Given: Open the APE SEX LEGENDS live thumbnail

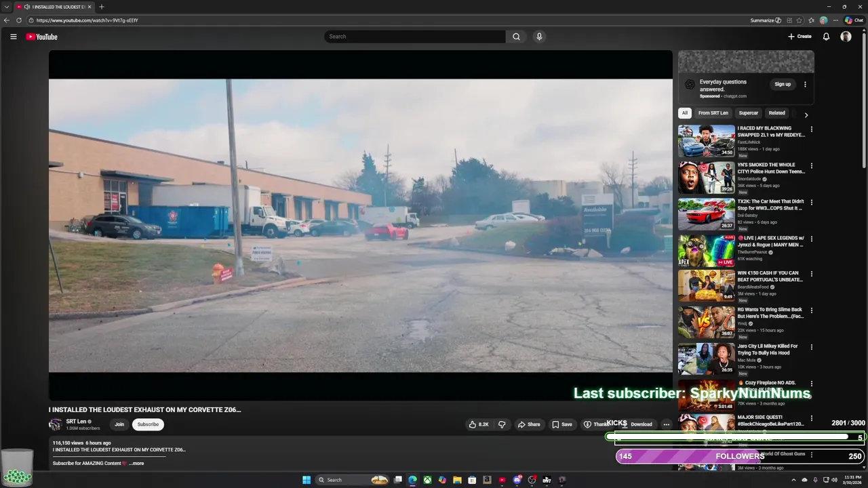Looking at the screenshot, I should pos(707,251).
